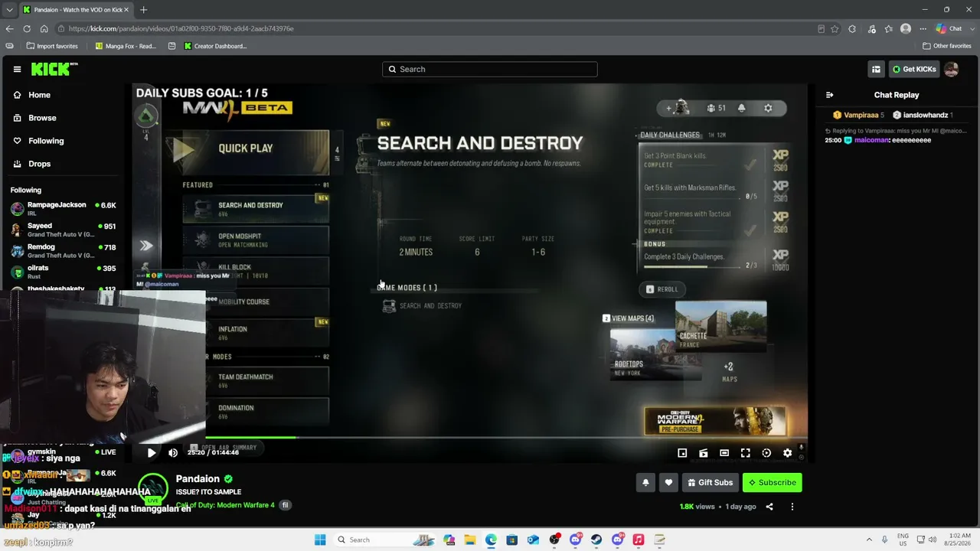980x551 pixels.
Task: Open RampageJackson followed channel
Action: [x=63, y=208]
